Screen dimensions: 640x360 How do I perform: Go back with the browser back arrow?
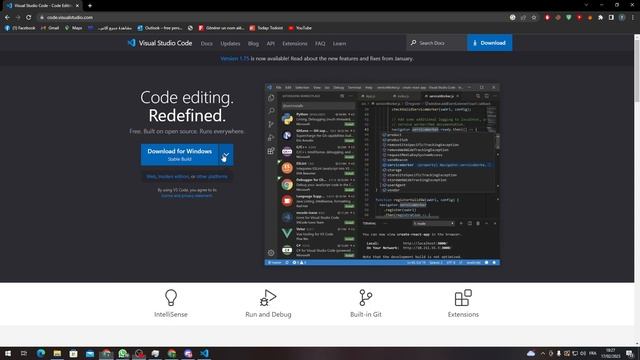tap(7, 18)
